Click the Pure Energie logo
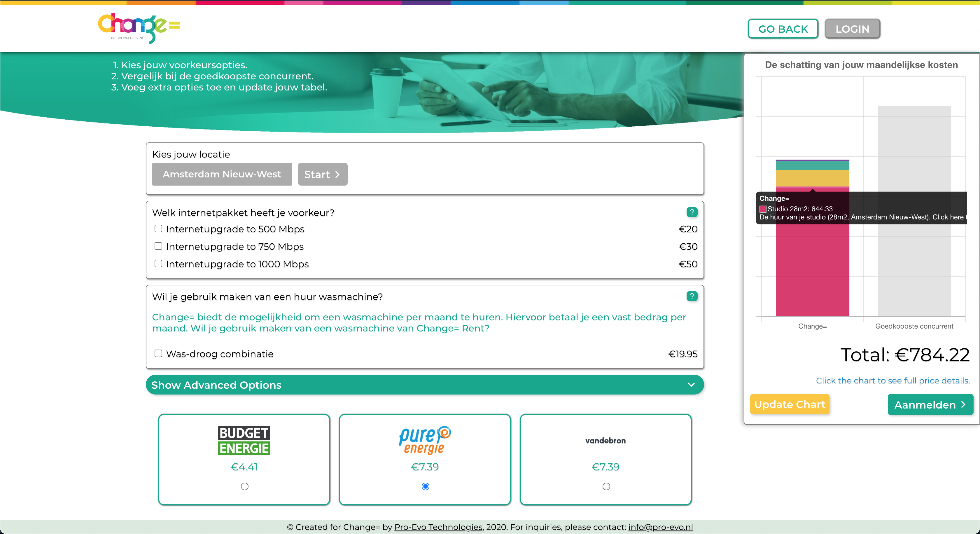Screen dimensions: 980x534 click(x=425, y=440)
